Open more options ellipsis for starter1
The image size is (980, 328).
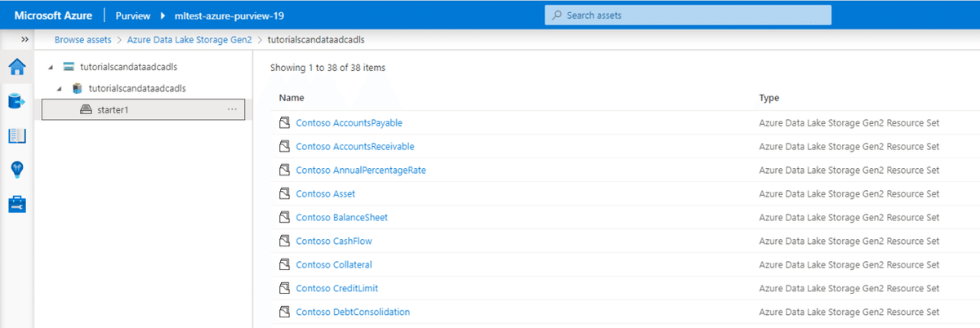(x=232, y=109)
